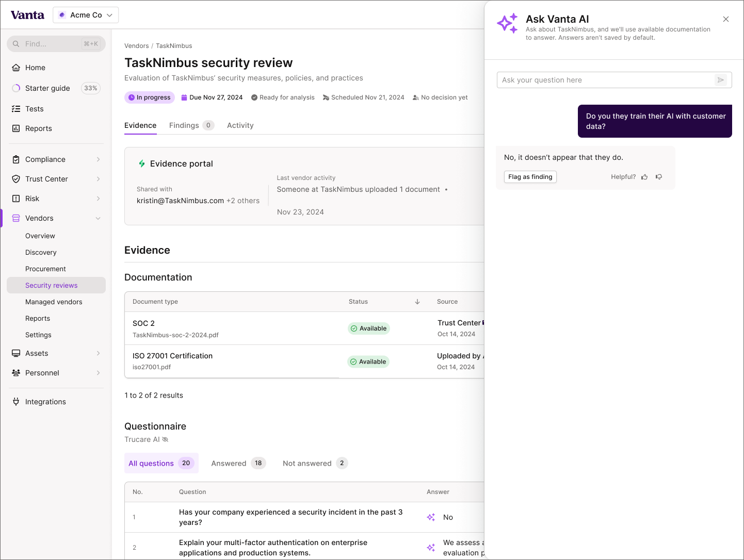Click the TaskNimbus-soc-2-2024.pdf filename

(175, 335)
